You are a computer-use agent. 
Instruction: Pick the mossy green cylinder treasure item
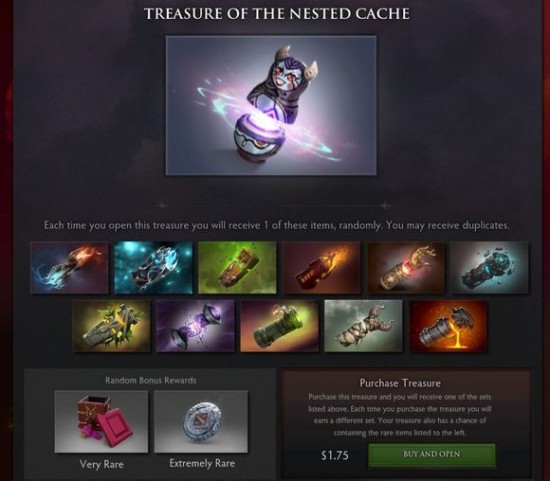280,326
